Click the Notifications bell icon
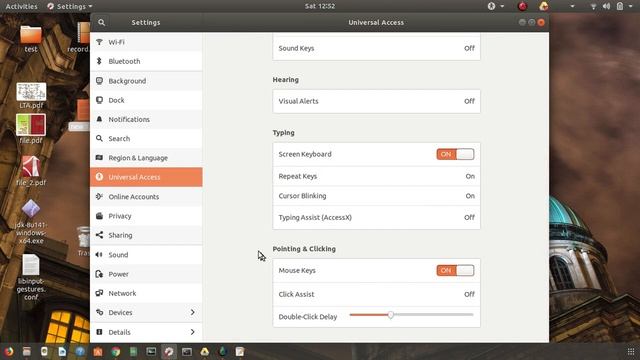Image resolution: width=640 pixels, height=360 pixels. click(x=99, y=119)
